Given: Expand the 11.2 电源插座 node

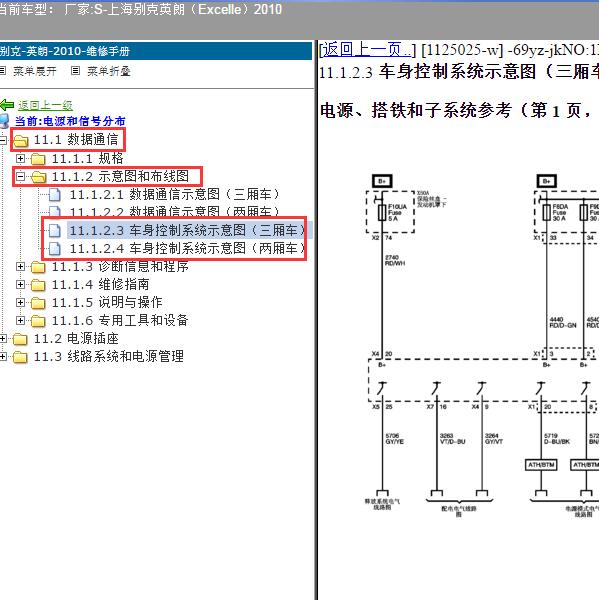Looking at the screenshot, I should coord(2,338).
